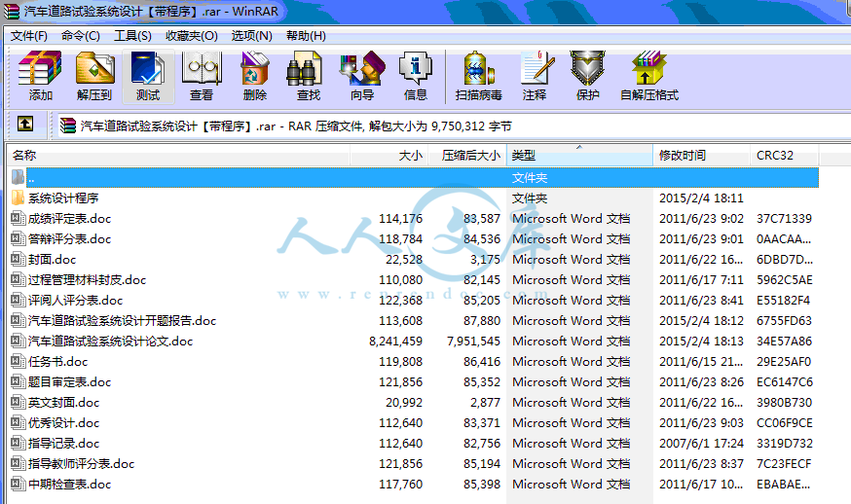Click modified date 2007/6/1 17:24
The image size is (851, 504).
pos(701,444)
